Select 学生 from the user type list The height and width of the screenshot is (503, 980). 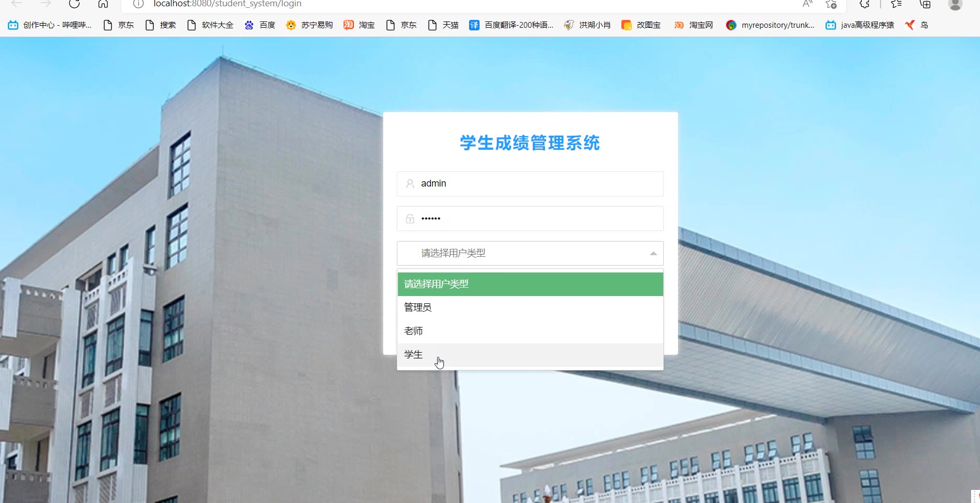click(530, 355)
